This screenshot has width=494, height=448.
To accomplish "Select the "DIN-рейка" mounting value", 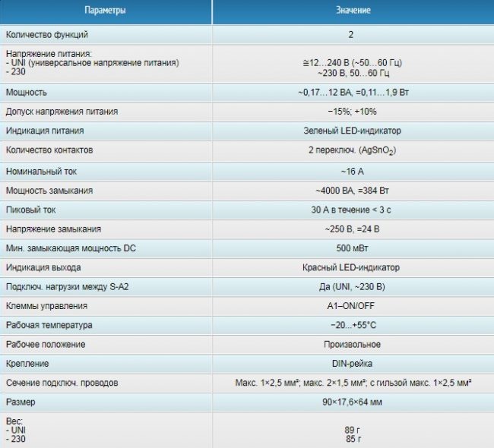I will 350,364.
